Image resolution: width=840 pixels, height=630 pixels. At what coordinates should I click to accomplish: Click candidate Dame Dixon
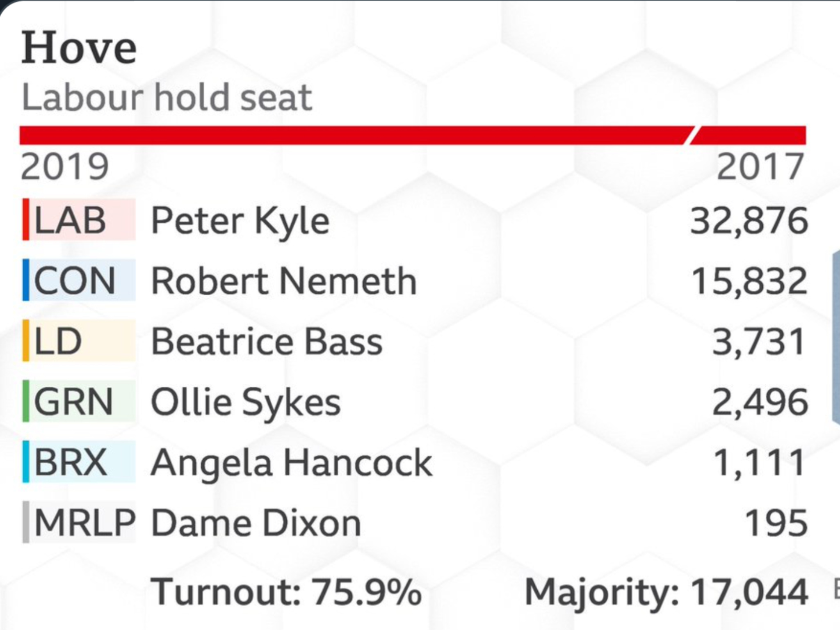pos(256,523)
